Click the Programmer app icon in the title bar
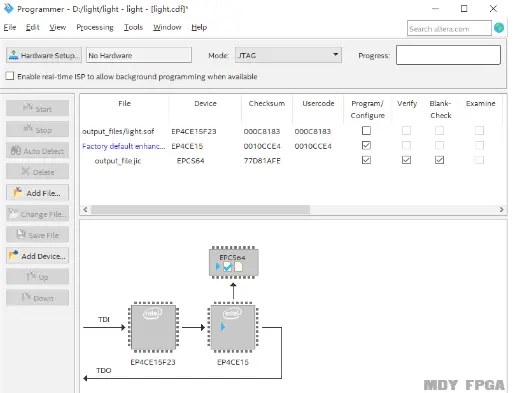This screenshot has width=516, height=393. point(8,8)
